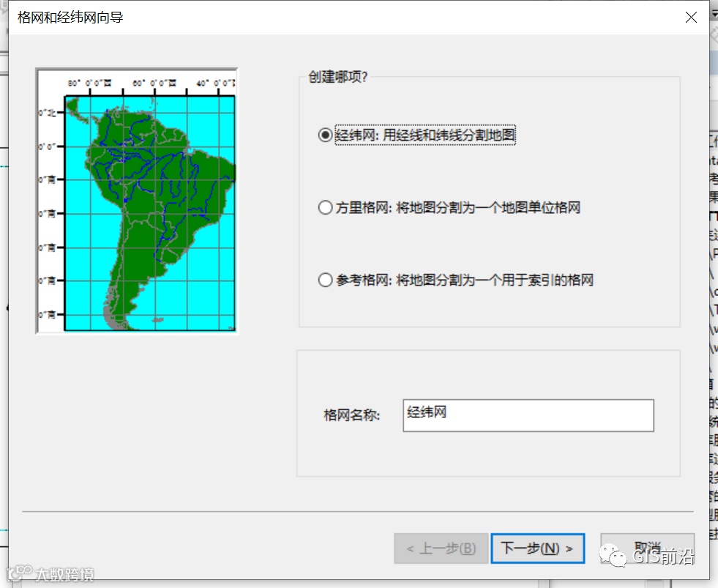Cancel the wizard with 取消 button
Viewport: 718px width, 588px height.
[647, 548]
